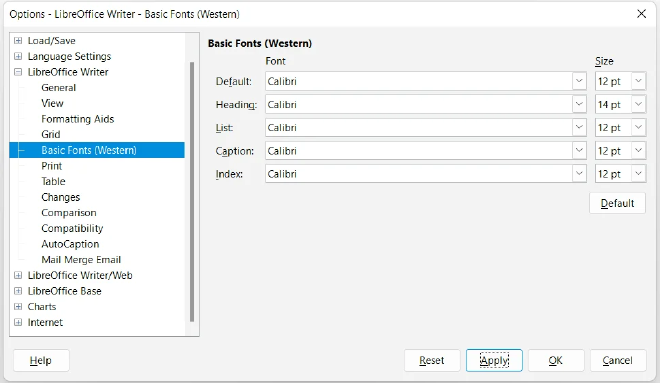
Task: Close the Options dialog window
Action: pos(641,14)
